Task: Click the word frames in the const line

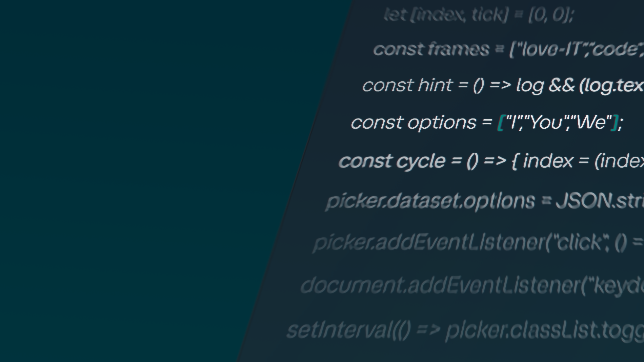Action: pos(458,49)
